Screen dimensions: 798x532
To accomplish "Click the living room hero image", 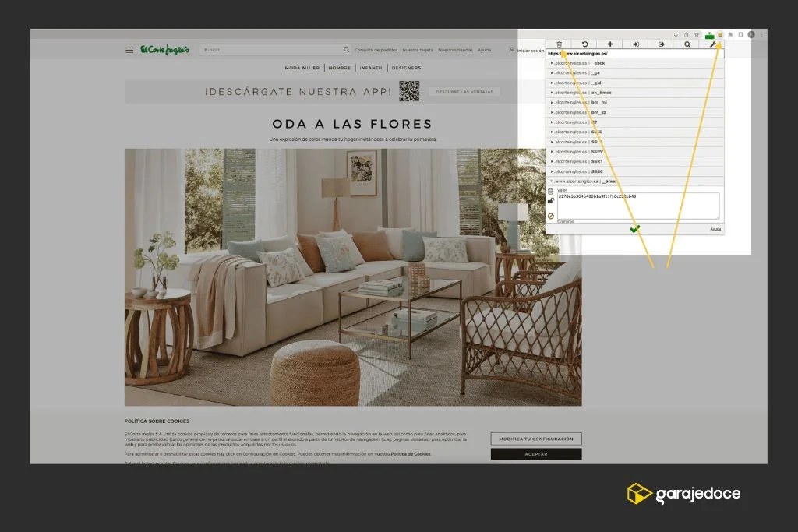I will click(x=353, y=277).
